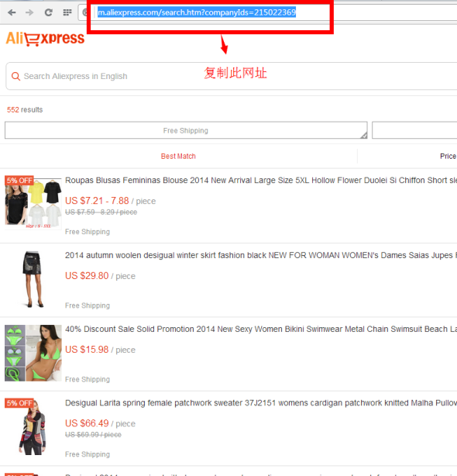Click the magnifier icon in search box
The height and width of the screenshot is (476, 457).
pyautogui.click(x=15, y=76)
